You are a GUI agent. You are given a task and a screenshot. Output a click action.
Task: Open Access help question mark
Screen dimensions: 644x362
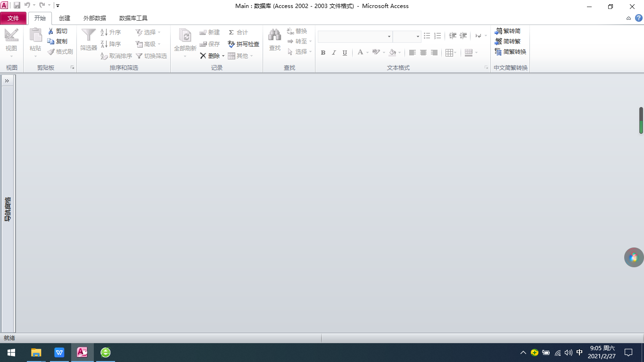638,18
